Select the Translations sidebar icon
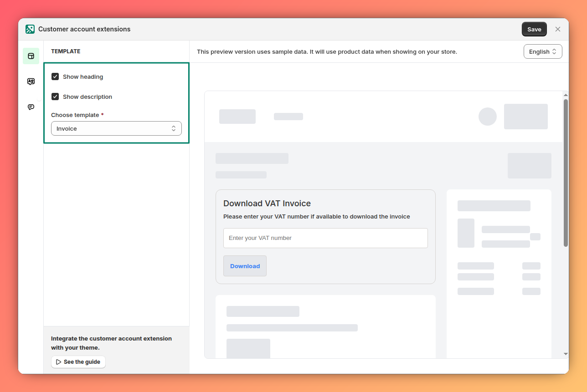587x392 pixels. pyautogui.click(x=31, y=81)
